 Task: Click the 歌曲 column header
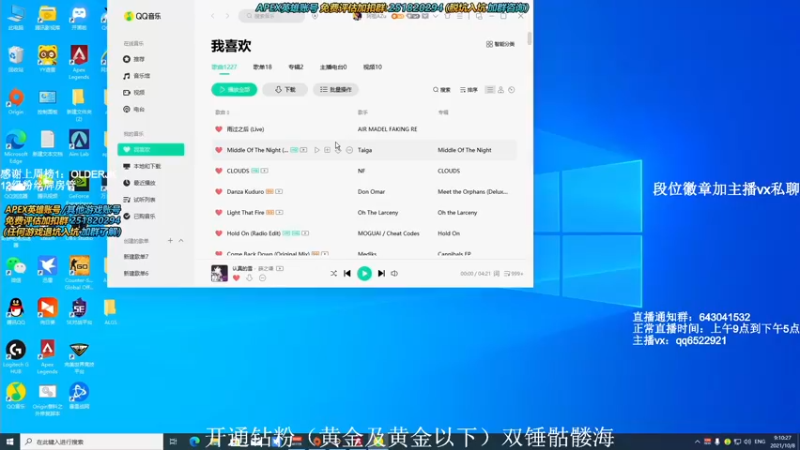(x=222, y=112)
